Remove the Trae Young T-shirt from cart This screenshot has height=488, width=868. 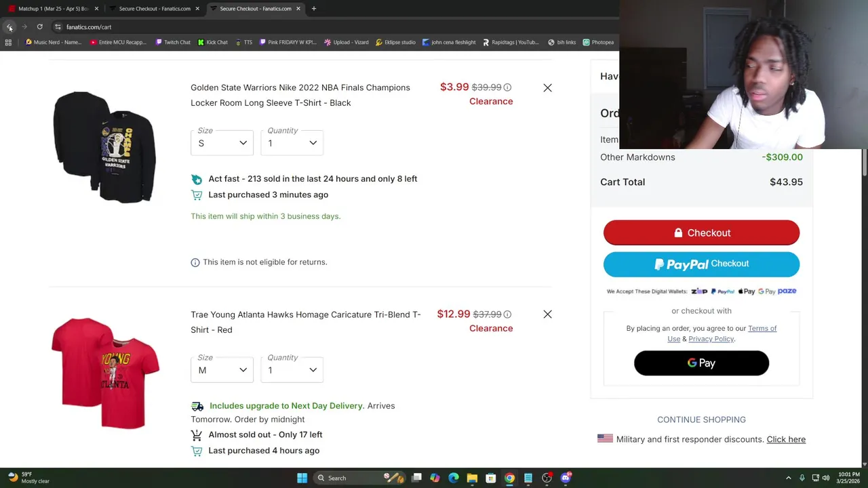(547, 314)
